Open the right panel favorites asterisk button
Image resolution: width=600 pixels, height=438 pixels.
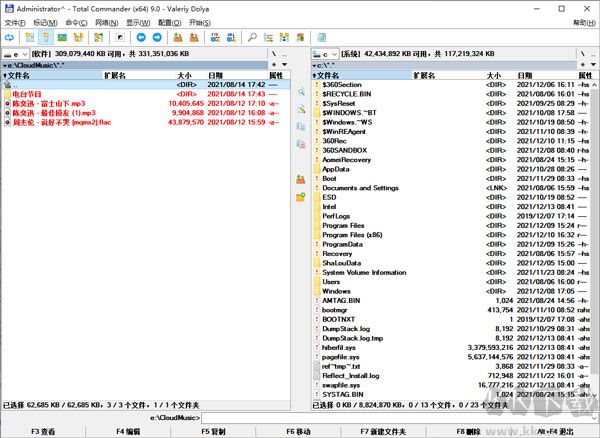pos(583,65)
